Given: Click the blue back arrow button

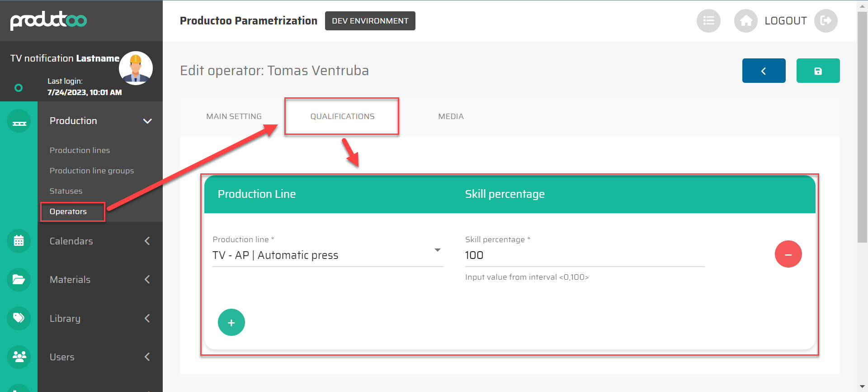Looking at the screenshot, I should coord(764,71).
